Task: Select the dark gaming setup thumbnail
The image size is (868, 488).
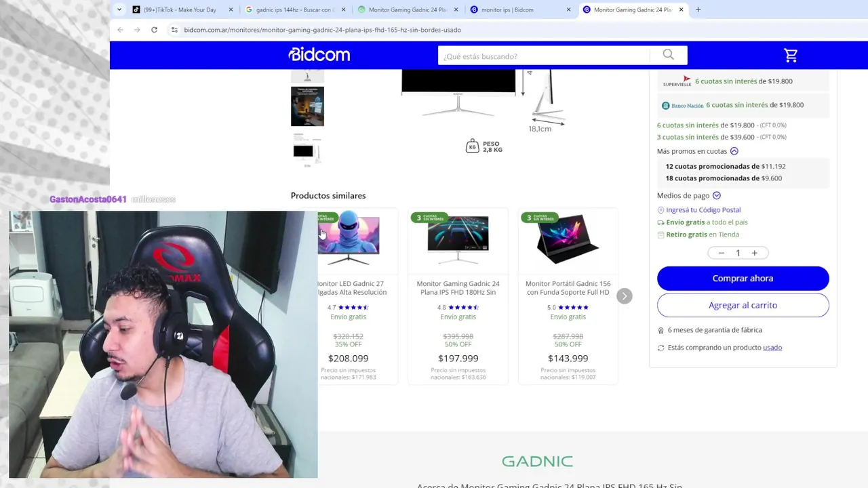Action: (307, 106)
